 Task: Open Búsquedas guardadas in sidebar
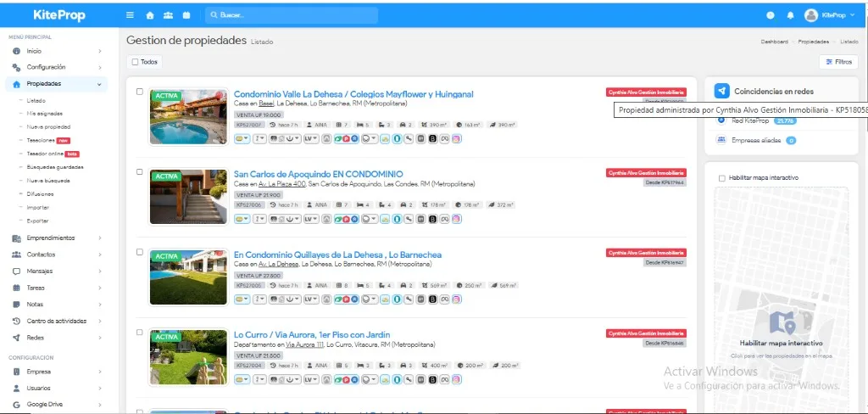pyautogui.click(x=55, y=167)
